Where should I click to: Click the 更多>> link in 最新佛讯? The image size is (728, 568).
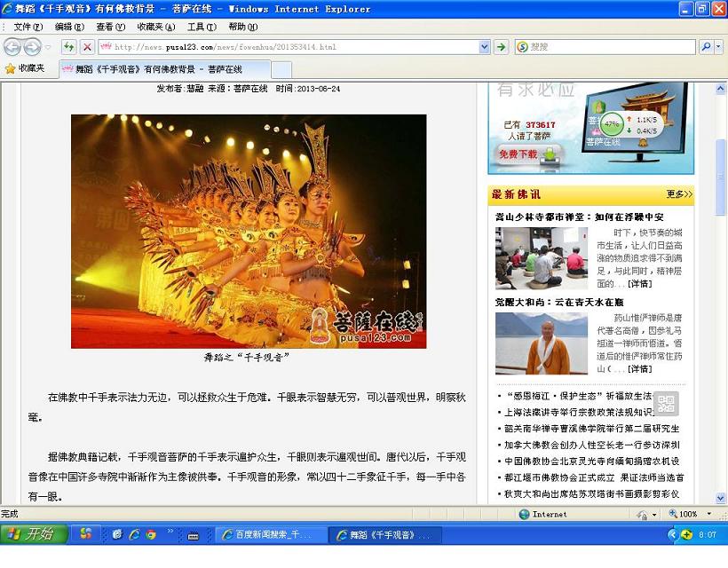tap(679, 194)
